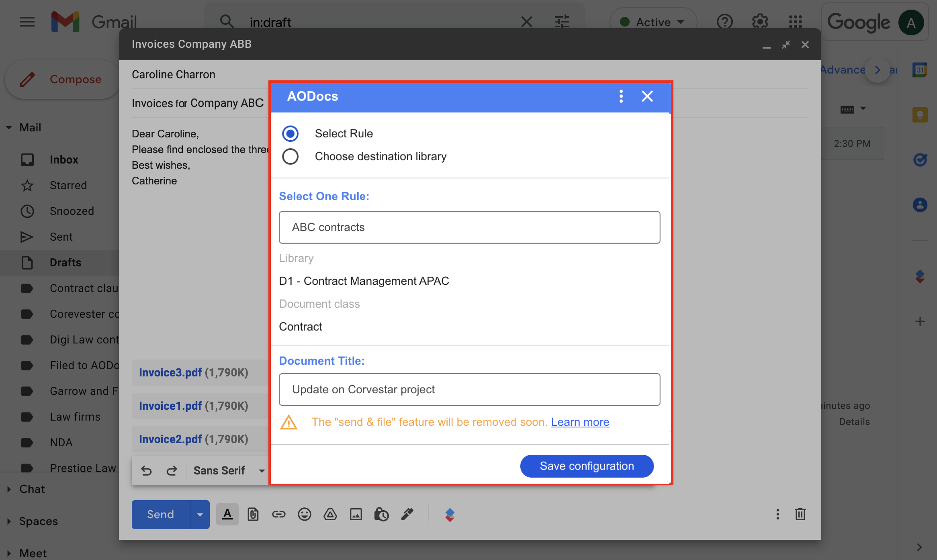Click the insert signature pen icon
Viewport: 937px width, 560px height.
(407, 515)
